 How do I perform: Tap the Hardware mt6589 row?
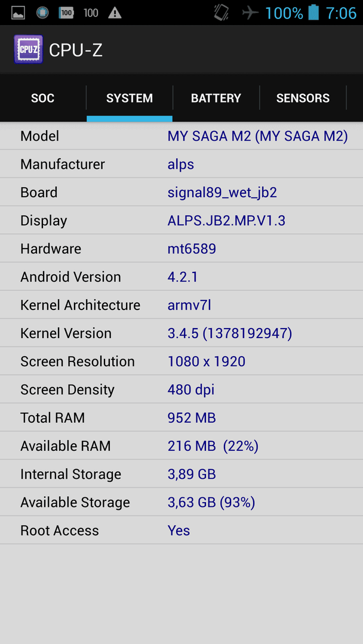click(181, 249)
